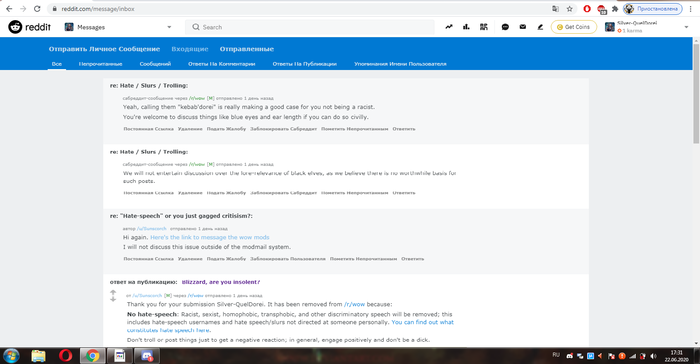This screenshot has height=364, width=700.
Task: Open the Messages navigation dropdown
Action: (118, 27)
